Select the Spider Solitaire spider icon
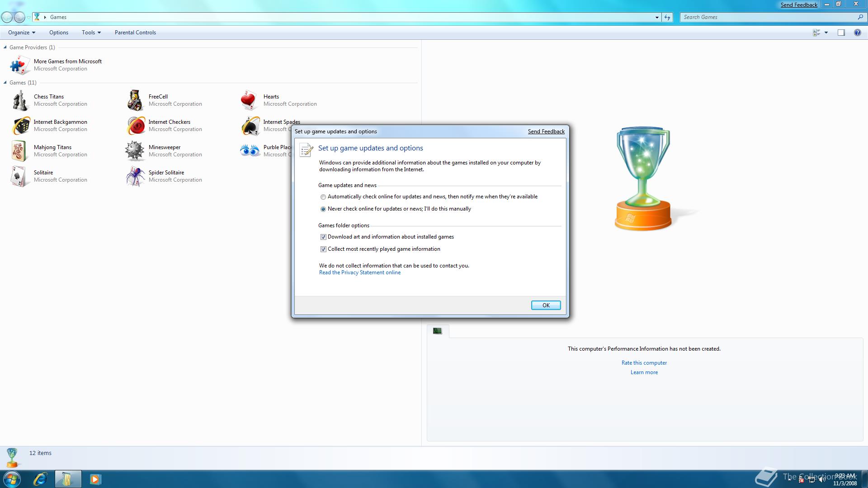868x488 pixels. [x=135, y=176]
